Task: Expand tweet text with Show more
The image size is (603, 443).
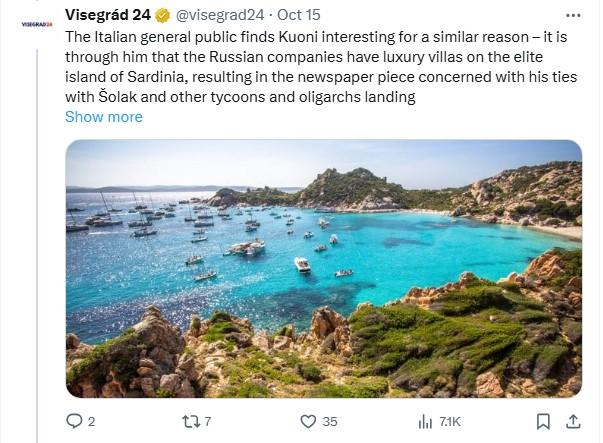Action: (104, 117)
